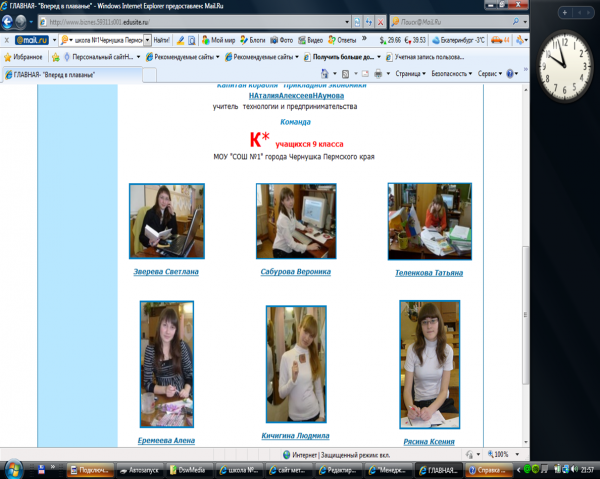Click the dollar rate 29.66 indicator

(x=390, y=40)
